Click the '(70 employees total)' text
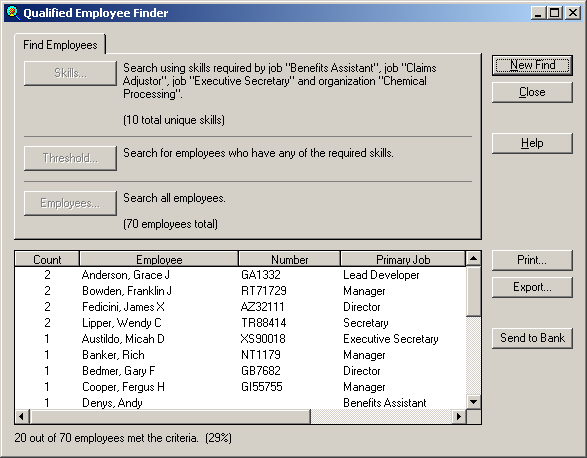This screenshot has height=458, width=587. [170, 224]
